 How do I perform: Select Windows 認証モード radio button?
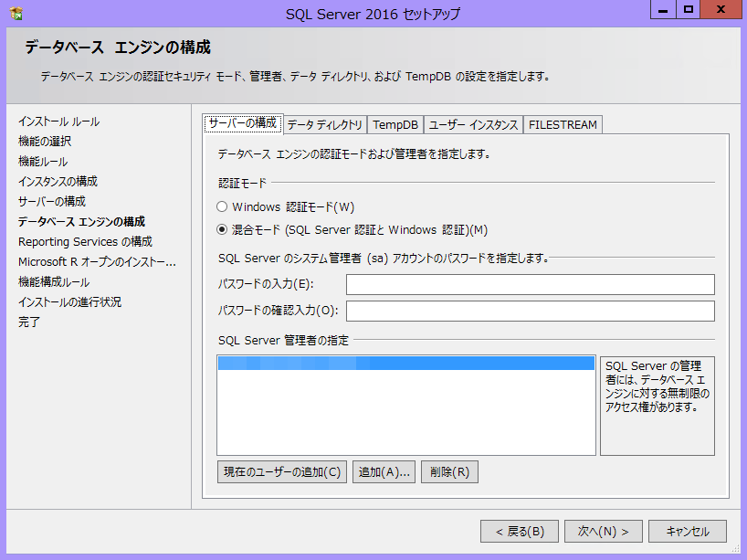pyautogui.click(x=222, y=207)
